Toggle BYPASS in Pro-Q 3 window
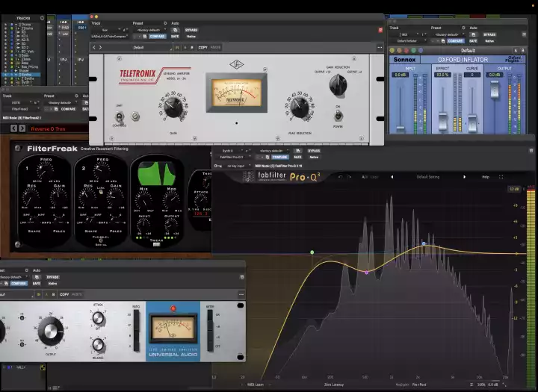 314,151
